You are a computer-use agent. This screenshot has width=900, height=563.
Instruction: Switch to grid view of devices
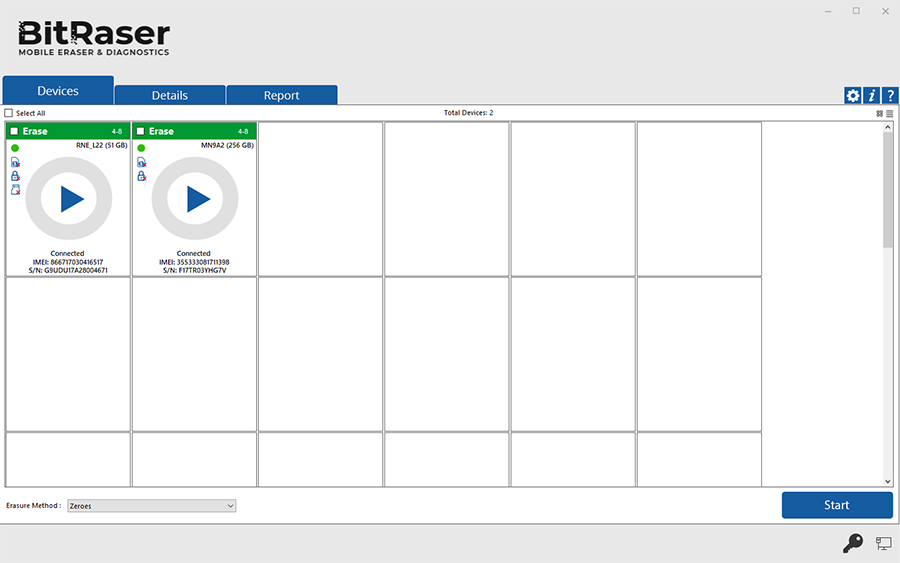pos(879,114)
